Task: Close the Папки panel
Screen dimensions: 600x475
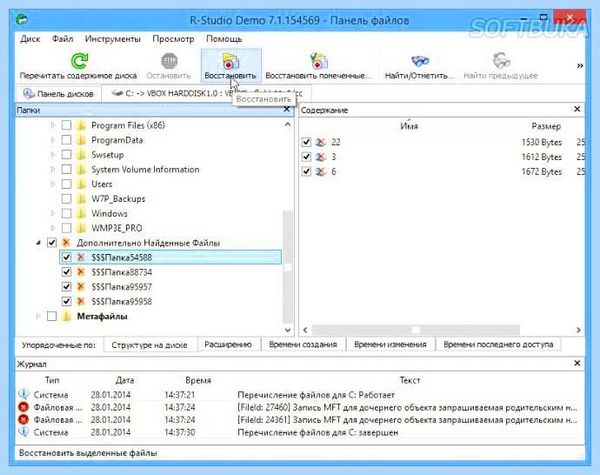Action: pos(287,109)
